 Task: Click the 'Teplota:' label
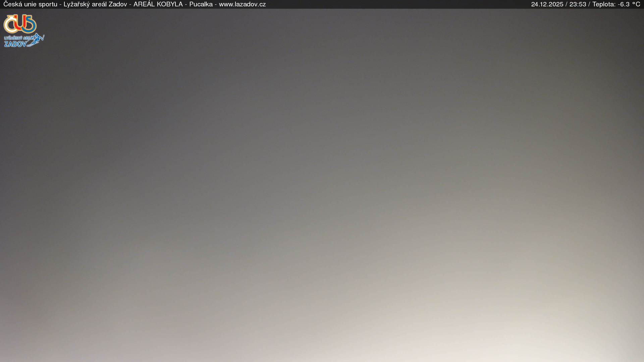tap(604, 4)
